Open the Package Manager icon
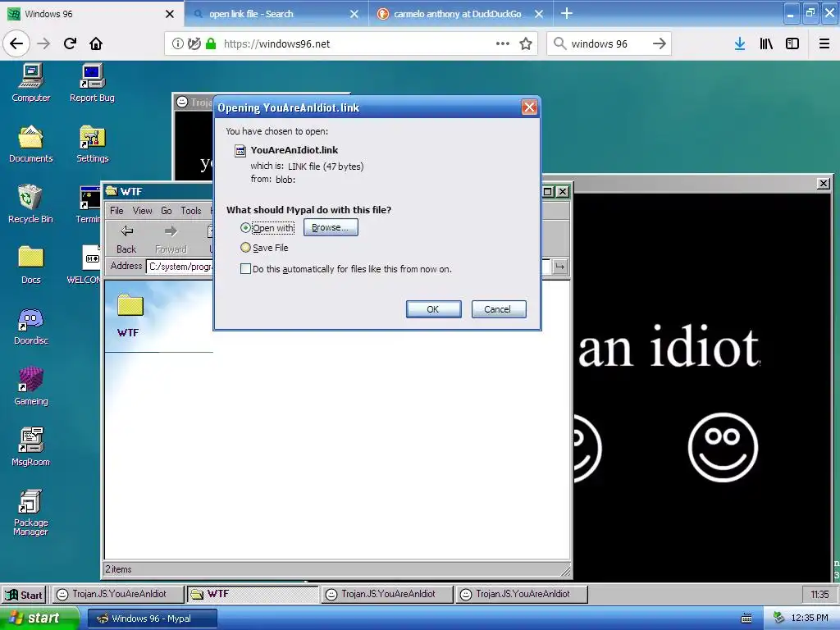 pyautogui.click(x=30, y=512)
